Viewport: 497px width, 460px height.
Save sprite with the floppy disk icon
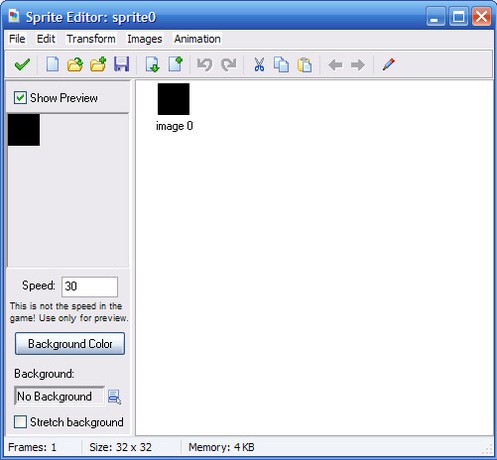121,64
